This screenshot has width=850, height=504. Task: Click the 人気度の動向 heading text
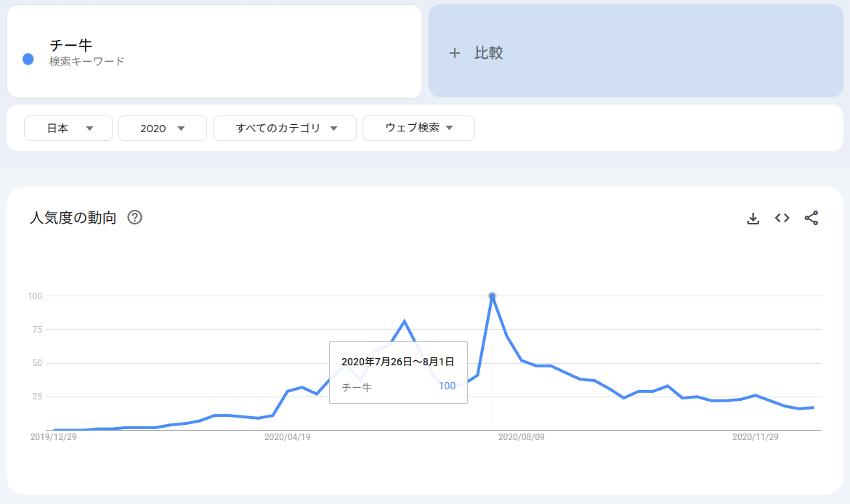[x=73, y=217]
